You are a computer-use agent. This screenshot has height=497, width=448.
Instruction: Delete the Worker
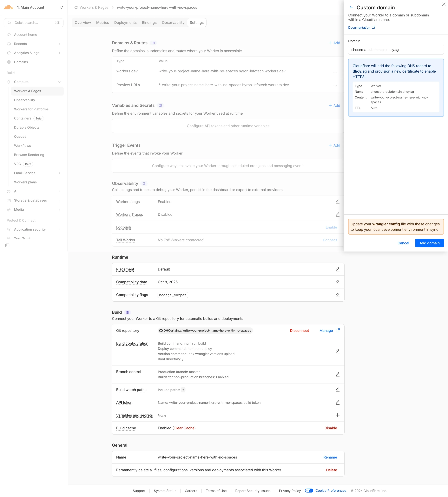pyautogui.click(x=332, y=470)
